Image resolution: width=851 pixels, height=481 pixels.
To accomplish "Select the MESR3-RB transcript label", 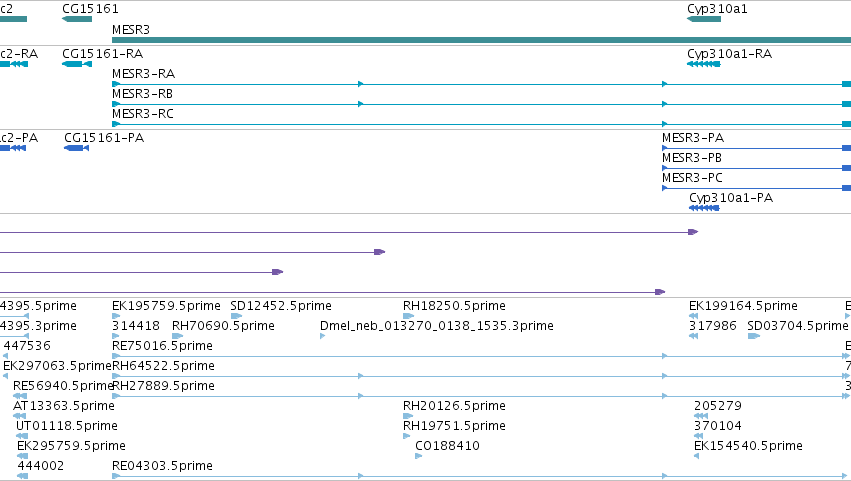I will tap(142, 94).
